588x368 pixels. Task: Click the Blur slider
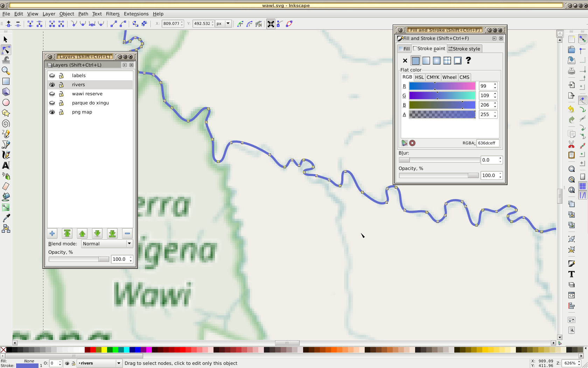click(439, 160)
